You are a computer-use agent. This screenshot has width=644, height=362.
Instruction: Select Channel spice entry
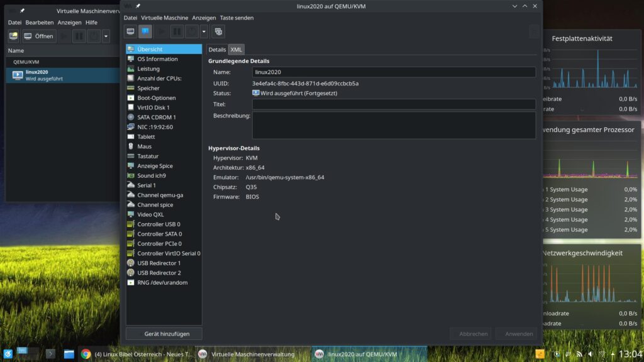pos(164,204)
